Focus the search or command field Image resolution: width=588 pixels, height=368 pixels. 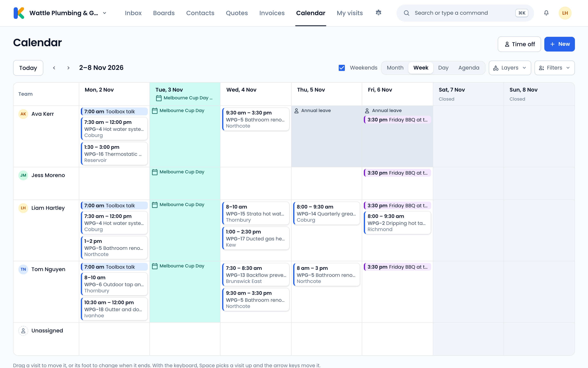(x=465, y=13)
